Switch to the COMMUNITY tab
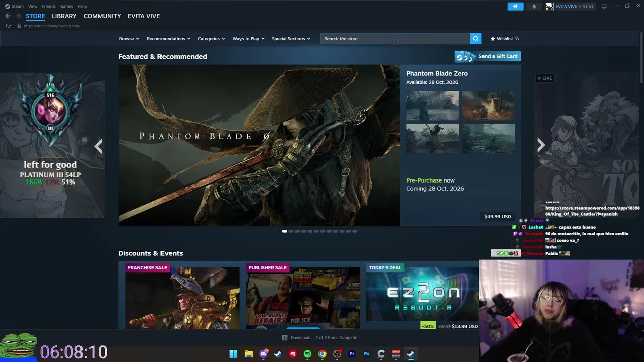644x362 pixels. (102, 16)
